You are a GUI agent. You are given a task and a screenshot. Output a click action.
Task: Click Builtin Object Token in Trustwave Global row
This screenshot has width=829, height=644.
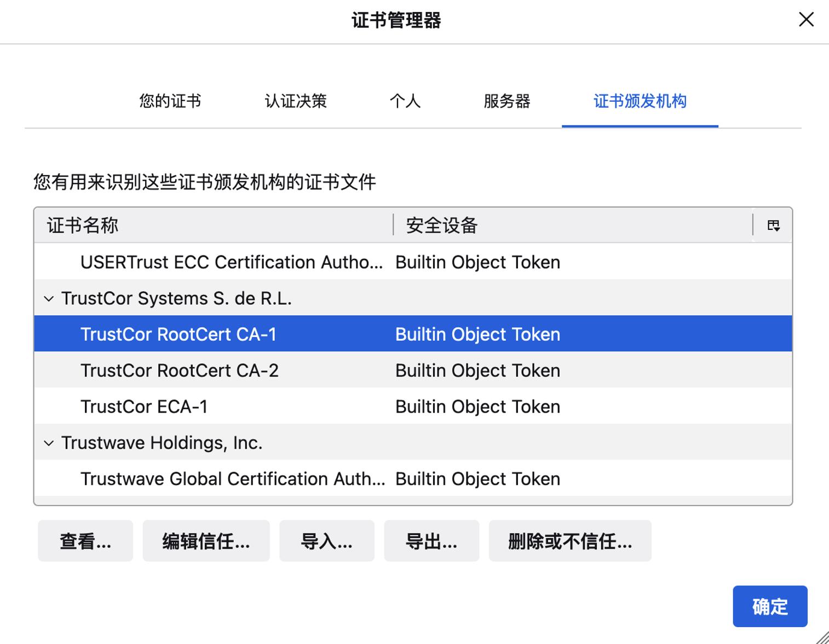point(477,479)
